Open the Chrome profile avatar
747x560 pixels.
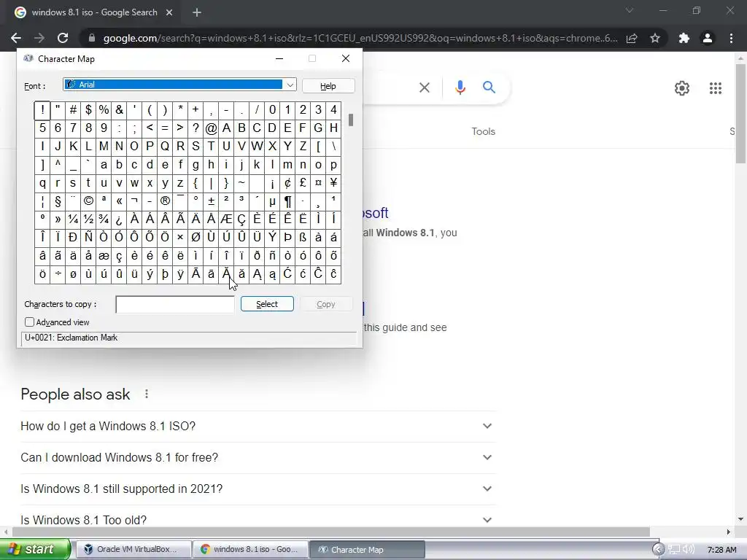pyautogui.click(x=708, y=38)
